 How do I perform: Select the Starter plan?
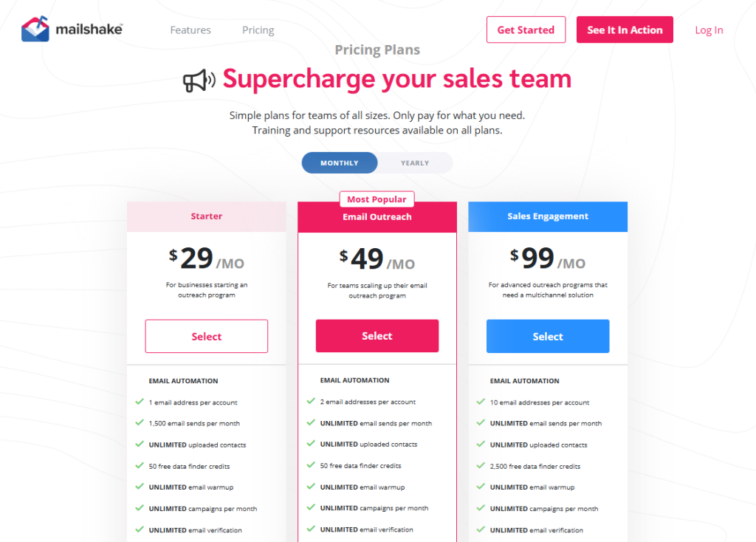tap(206, 336)
